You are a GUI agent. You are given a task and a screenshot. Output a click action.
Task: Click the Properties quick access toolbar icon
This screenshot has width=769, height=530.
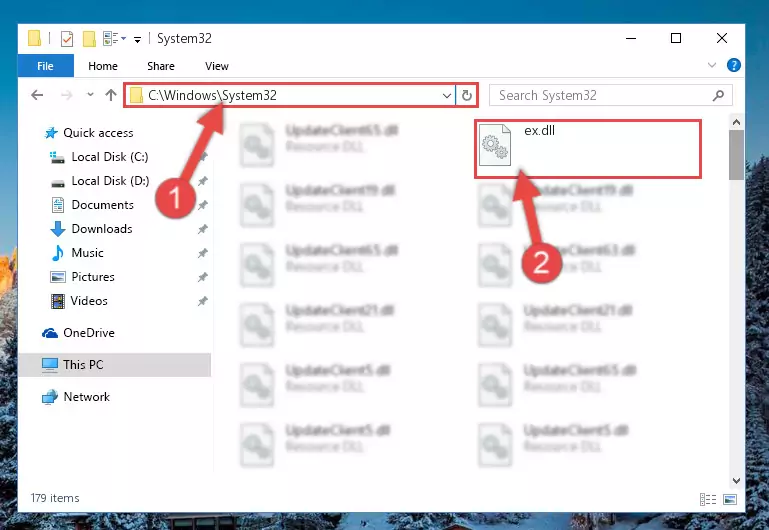tap(67, 38)
